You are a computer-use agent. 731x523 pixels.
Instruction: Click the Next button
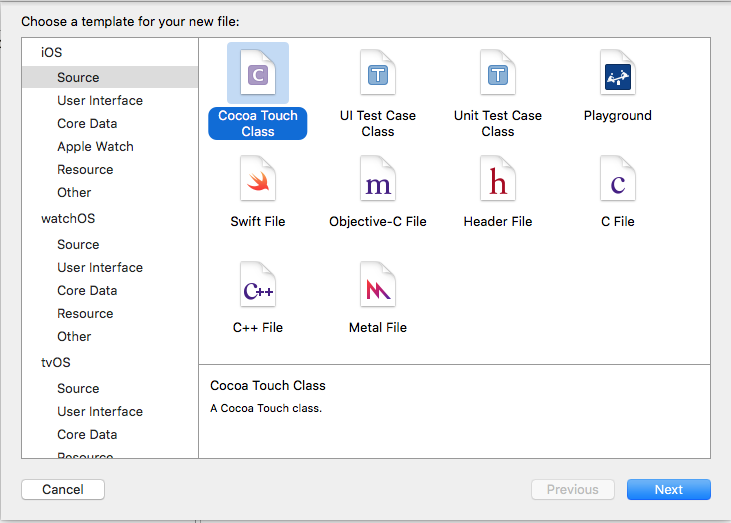pyautogui.click(x=668, y=489)
